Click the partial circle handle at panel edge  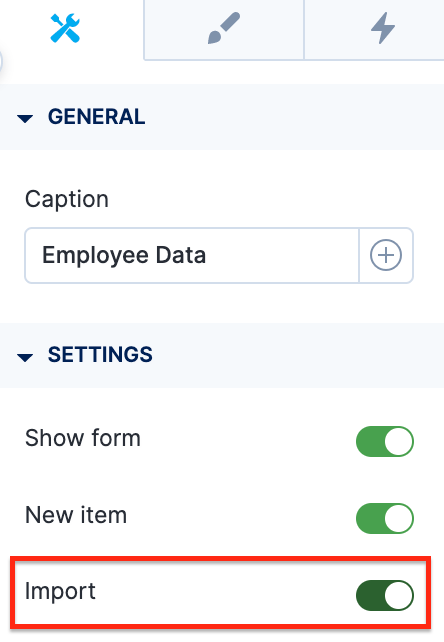coord(1,62)
